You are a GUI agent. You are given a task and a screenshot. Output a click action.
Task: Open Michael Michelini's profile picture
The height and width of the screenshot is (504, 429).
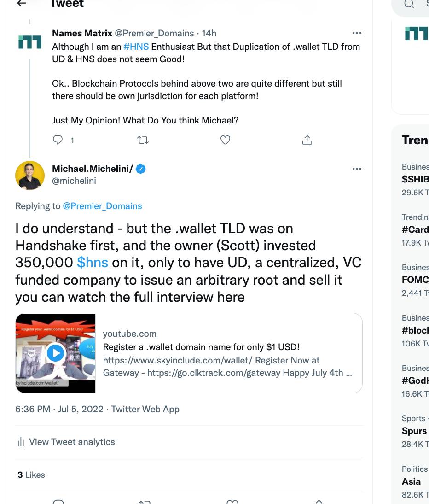[30, 175]
